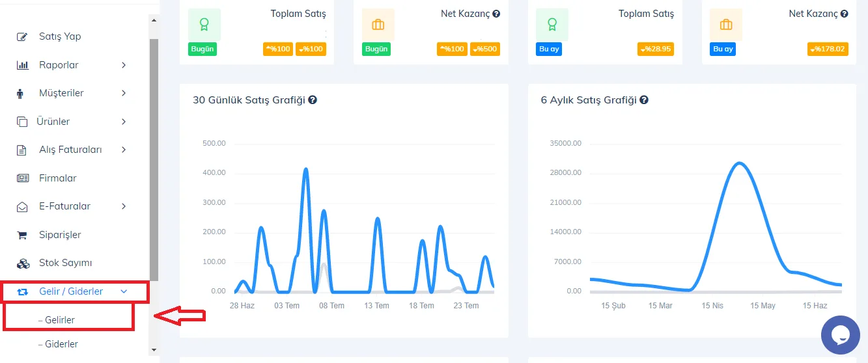Click the Satış Yap edit icon

click(x=23, y=36)
